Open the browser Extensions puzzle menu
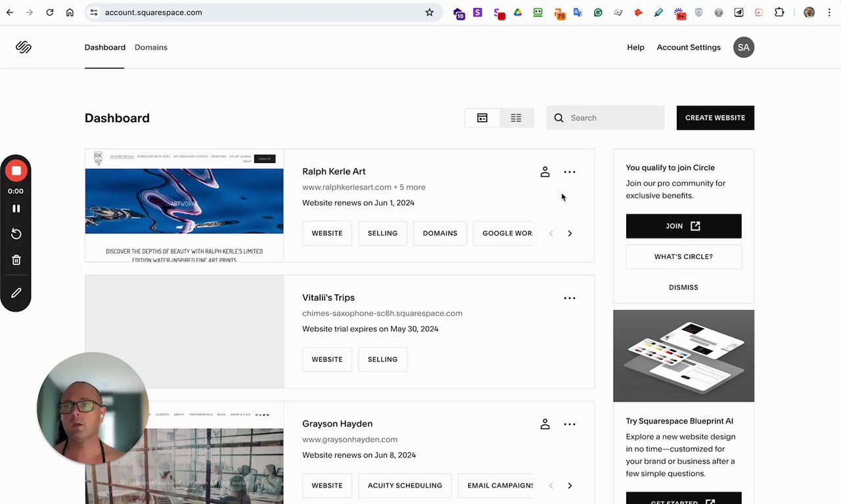 click(779, 12)
